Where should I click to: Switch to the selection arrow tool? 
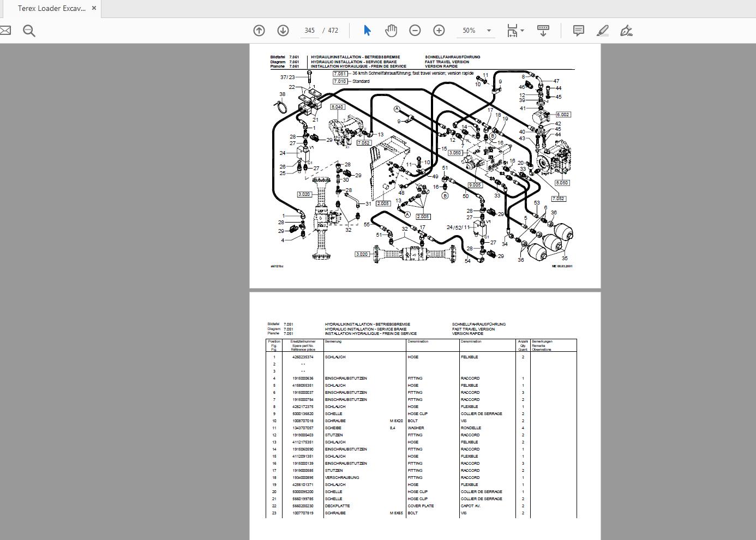coord(367,31)
